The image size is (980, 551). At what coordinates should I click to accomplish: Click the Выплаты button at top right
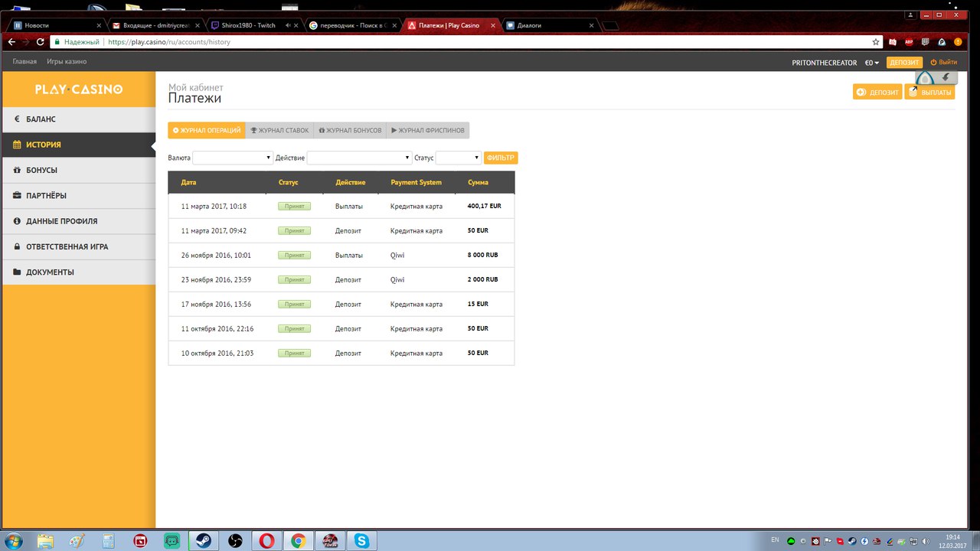coord(929,93)
